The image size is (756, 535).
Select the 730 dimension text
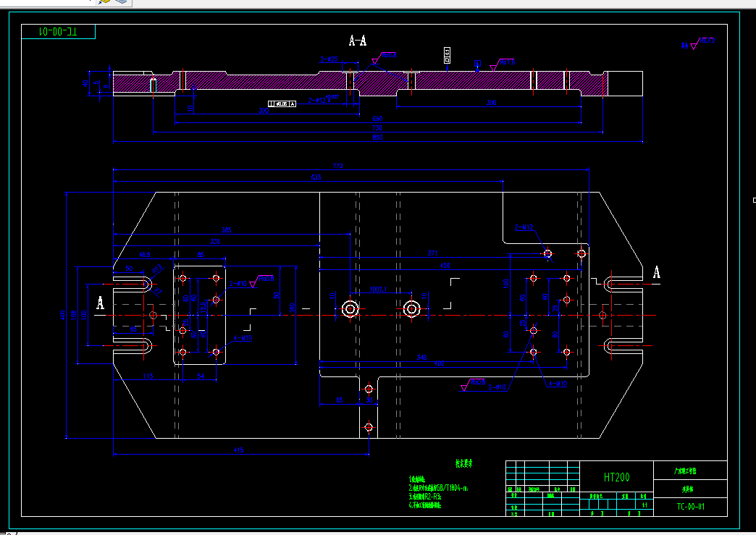377,127
